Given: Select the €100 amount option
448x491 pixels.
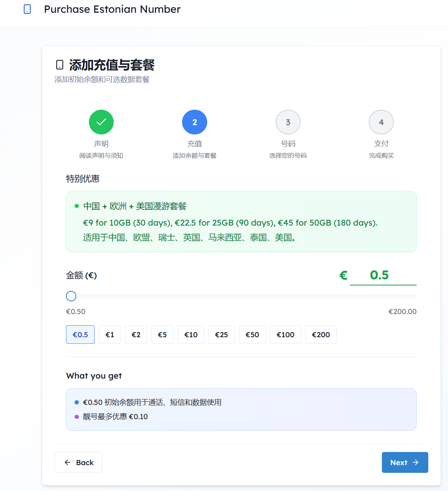Looking at the screenshot, I should point(286,335).
